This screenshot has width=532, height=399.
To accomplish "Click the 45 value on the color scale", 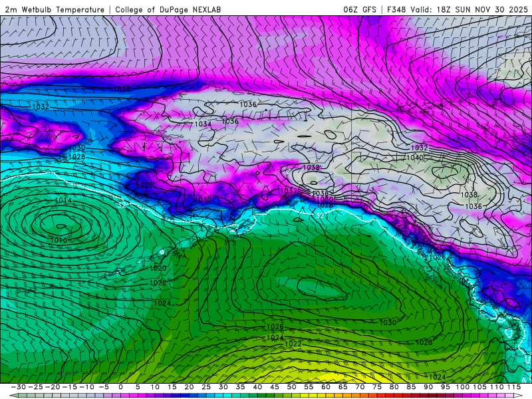I will [274, 387].
